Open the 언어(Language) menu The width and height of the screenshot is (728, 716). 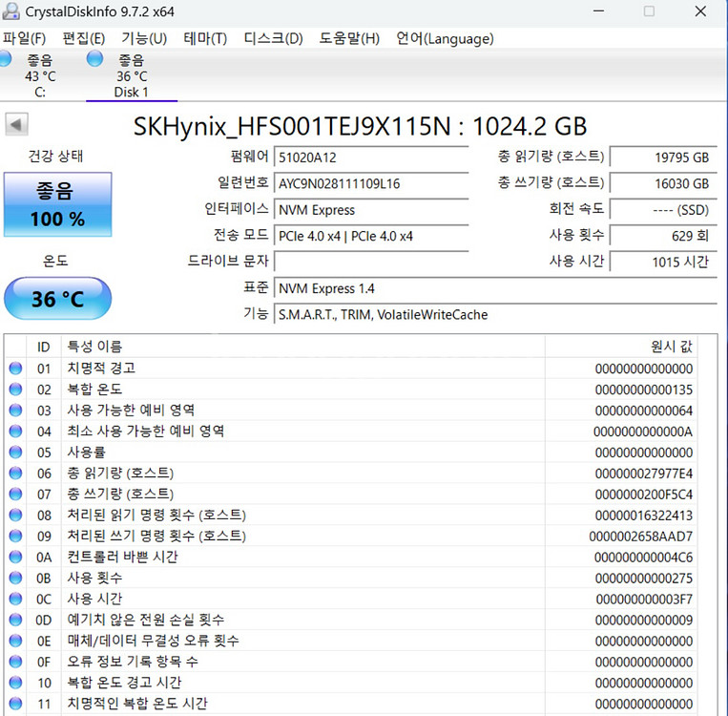point(445,38)
